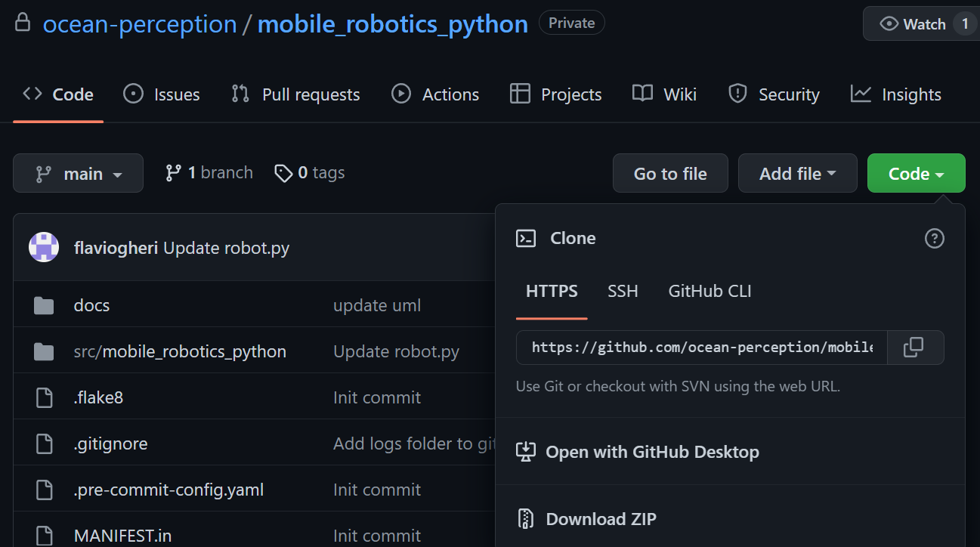Click flaviogheri's avatar image
The width and height of the screenshot is (980, 547).
pos(44,248)
